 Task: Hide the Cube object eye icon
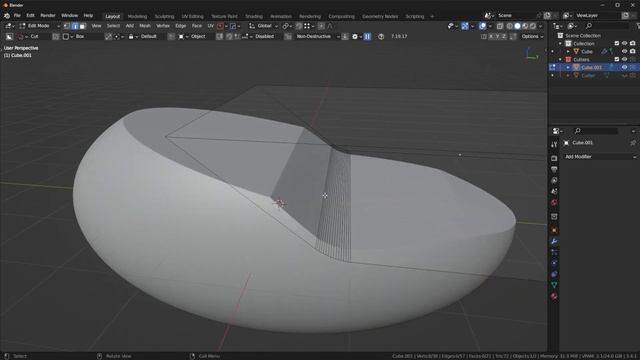(x=624, y=51)
